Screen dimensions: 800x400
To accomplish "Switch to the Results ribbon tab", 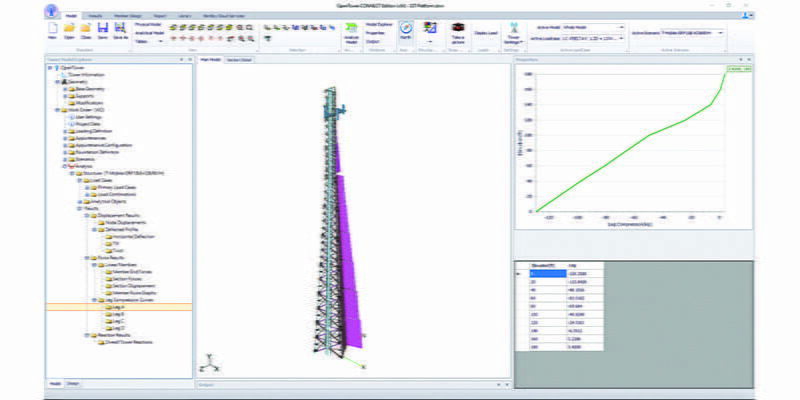I will tap(95, 17).
